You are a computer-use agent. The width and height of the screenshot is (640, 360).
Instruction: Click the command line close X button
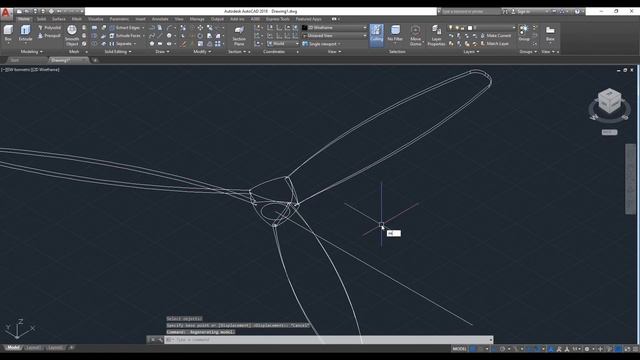[153, 340]
